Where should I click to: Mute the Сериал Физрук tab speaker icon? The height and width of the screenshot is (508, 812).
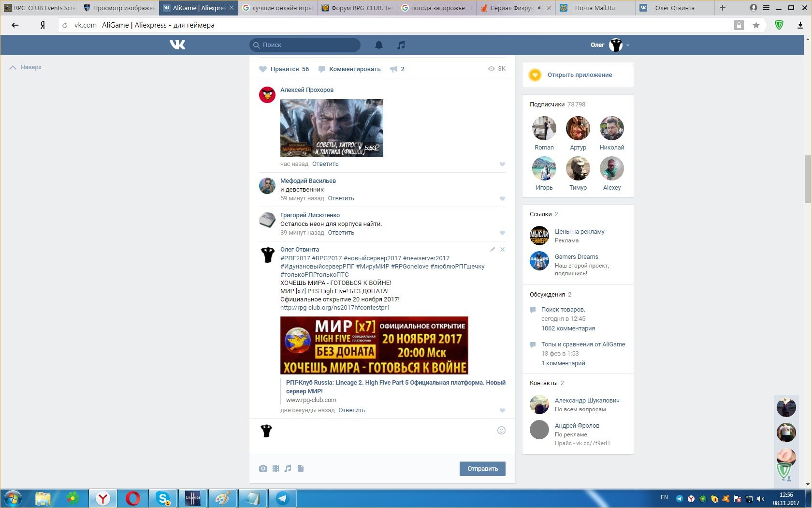click(540, 8)
